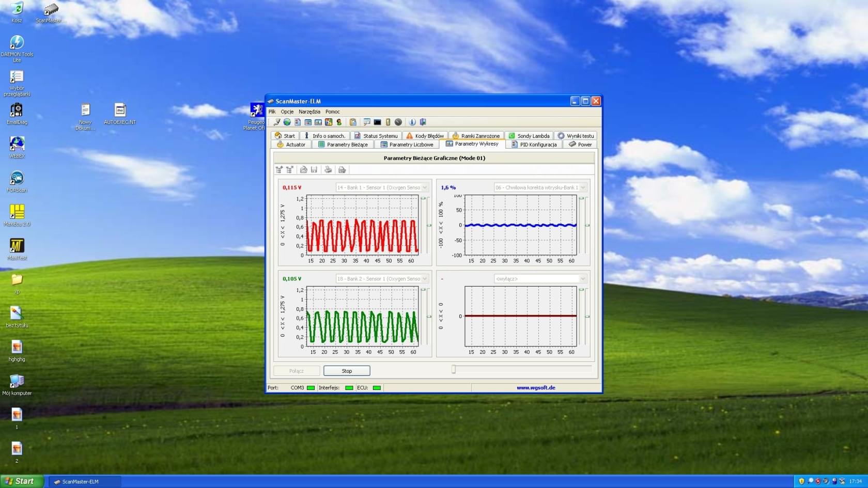This screenshot has height=488, width=868.
Task: Open the MaxiEcu 2.0 desktop icon
Action: (x=17, y=215)
